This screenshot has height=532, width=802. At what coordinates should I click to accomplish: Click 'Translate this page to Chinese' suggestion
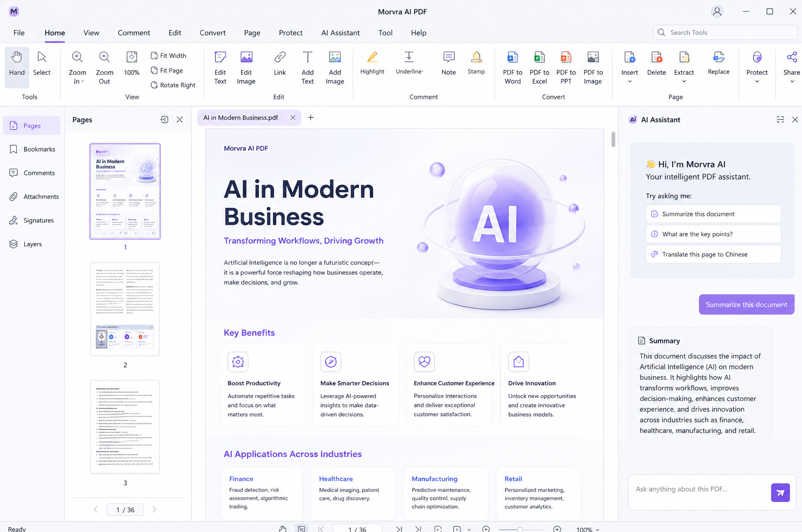[x=713, y=254]
